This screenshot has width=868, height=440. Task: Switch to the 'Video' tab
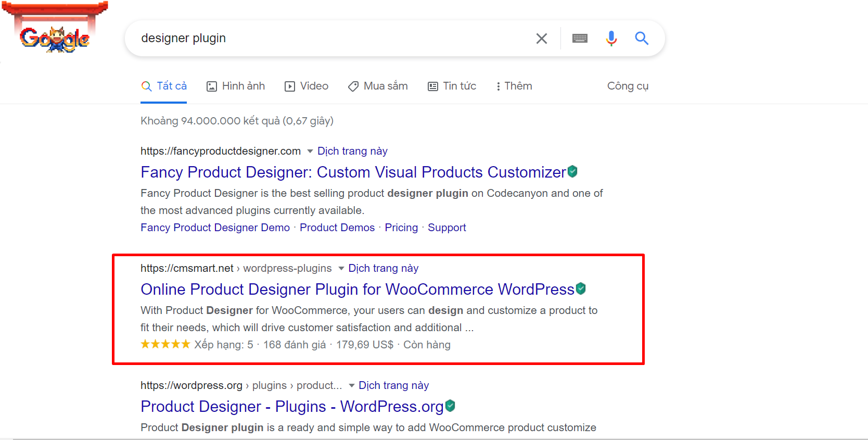tap(307, 86)
